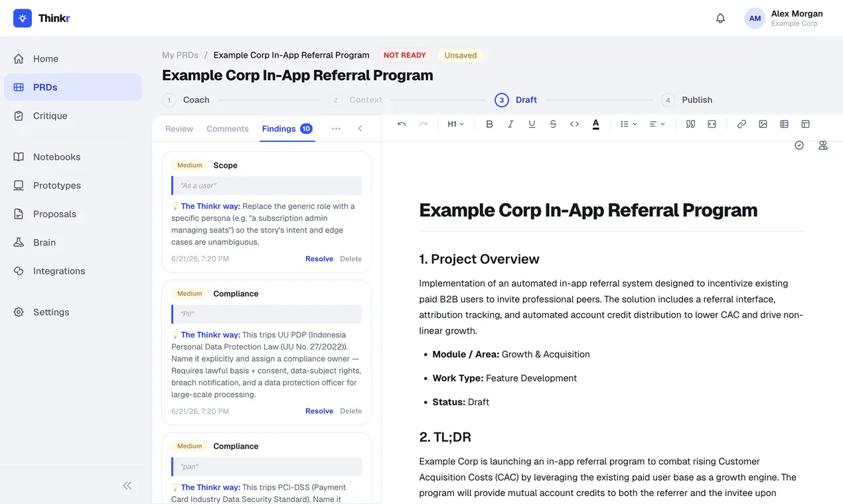Click the checkmark circle icon in editor
Image resolution: width=843 pixels, height=504 pixels.
[x=799, y=145]
